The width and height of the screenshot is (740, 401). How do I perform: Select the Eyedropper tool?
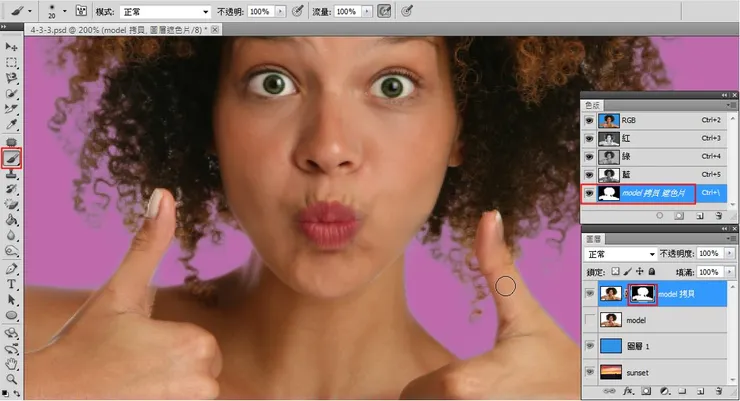pyautogui.click(x=11, y=125)
